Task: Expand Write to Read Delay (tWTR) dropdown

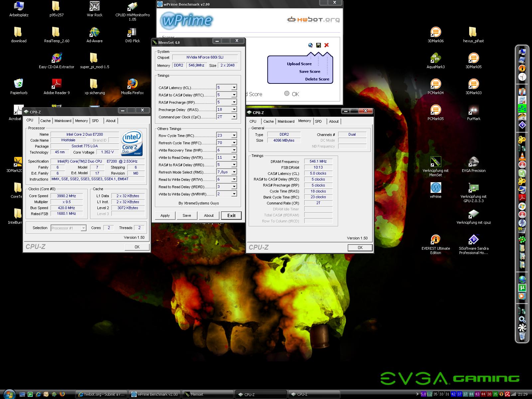Action: coord(234,157)
